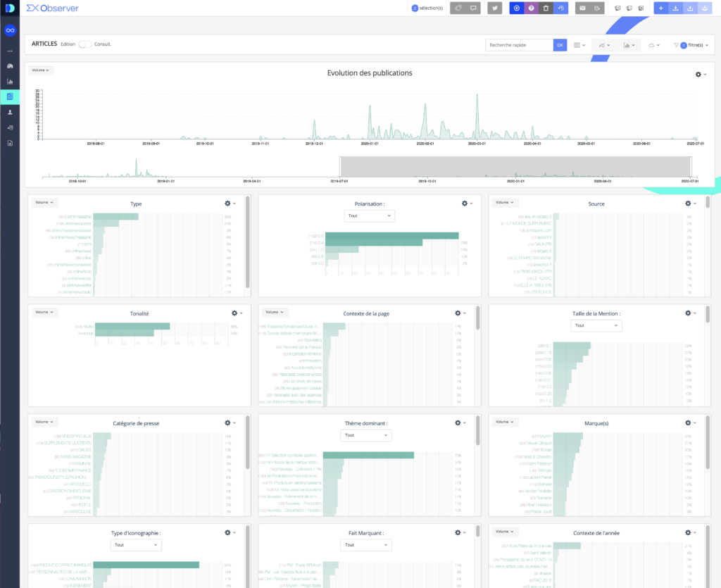Click the gray timeline range selector
Image resolution: width=721 pixels, height=588 pixels.
[515, 166]
